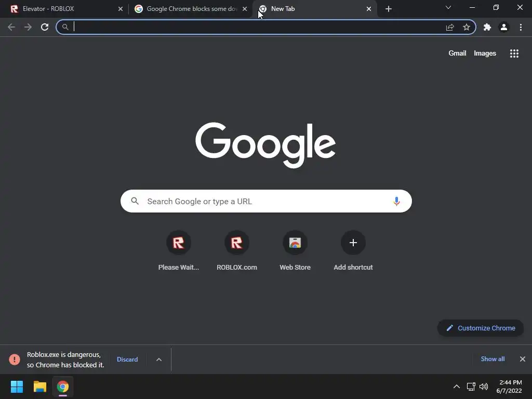Close the Elevator - ROBLOX tab
Screen dimensions: 532x399
121,9
